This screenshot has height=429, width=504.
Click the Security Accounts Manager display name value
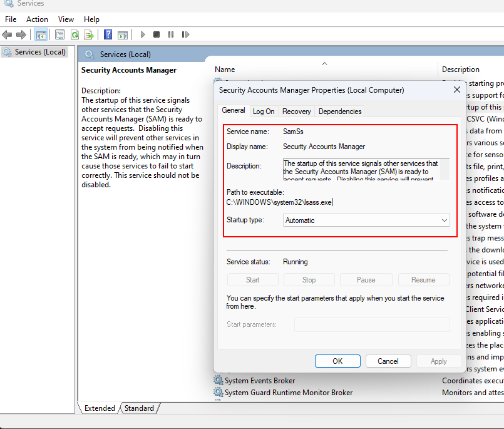[x=324, y=147]
